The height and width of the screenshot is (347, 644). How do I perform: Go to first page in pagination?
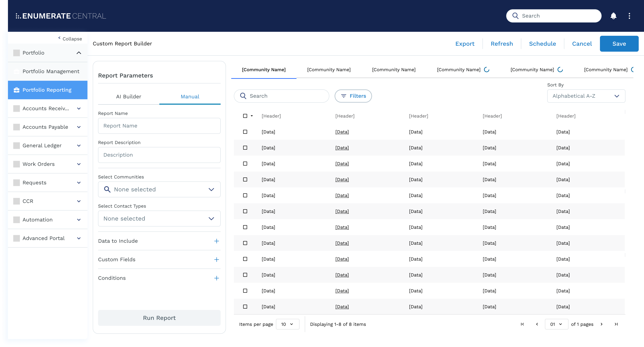[x=522, y=324]
